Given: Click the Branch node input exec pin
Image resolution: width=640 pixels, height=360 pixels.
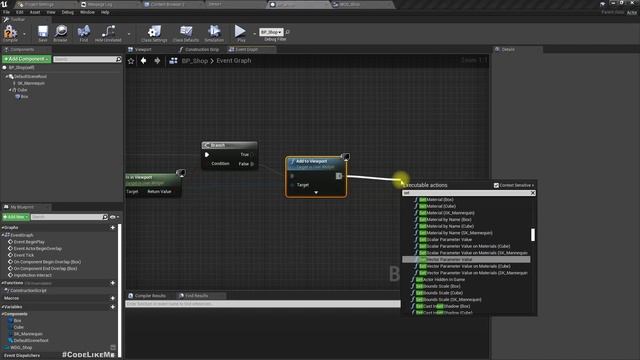Looking at the screenshot, I should 207,155.
